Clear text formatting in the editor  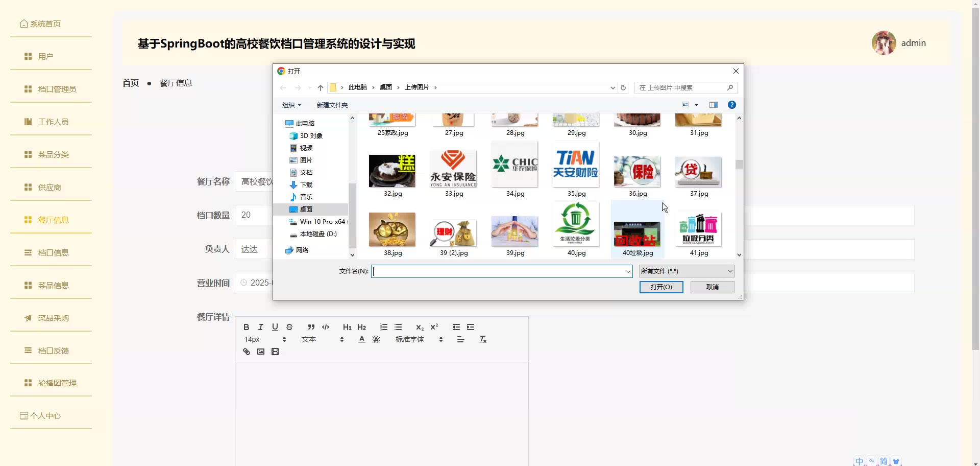[483, 339]
